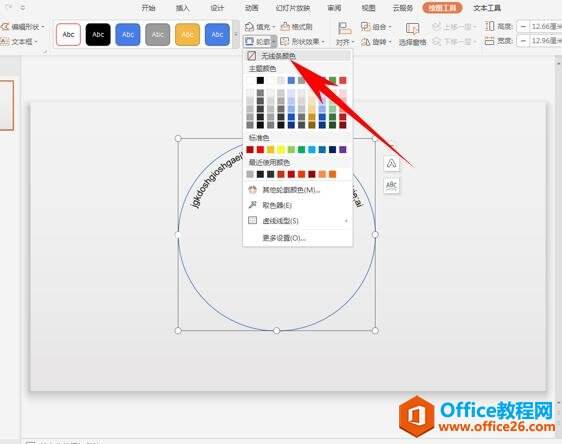Choose More Settings (更多设置) menu item
This screenshot has width=562, height=444.
297,238
